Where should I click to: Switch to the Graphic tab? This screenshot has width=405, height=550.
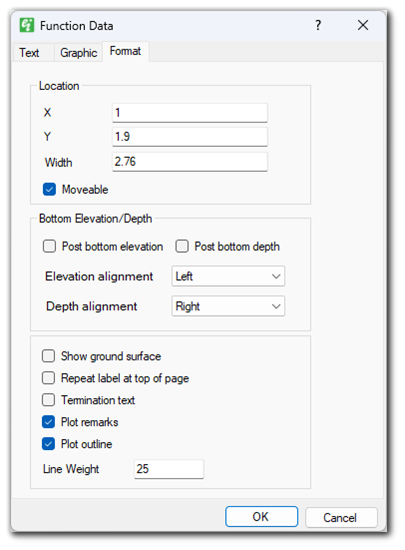tap(79, 53)
